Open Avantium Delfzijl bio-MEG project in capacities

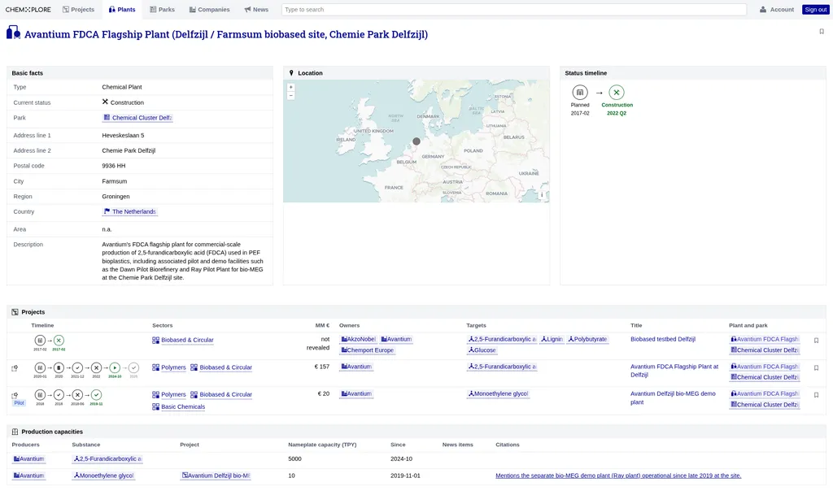[x=216, y=476]
